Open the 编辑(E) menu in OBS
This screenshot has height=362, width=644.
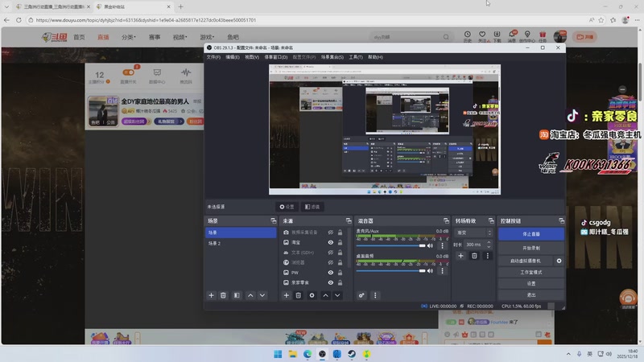(x=233, y=57)
